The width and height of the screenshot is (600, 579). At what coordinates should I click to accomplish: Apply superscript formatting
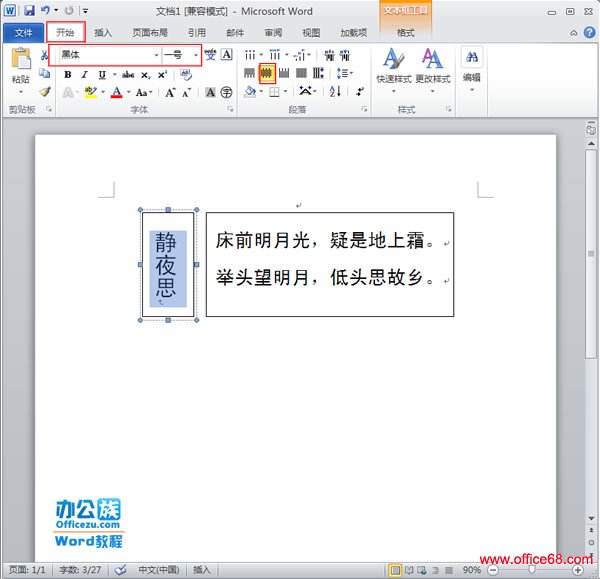[162, 75]
